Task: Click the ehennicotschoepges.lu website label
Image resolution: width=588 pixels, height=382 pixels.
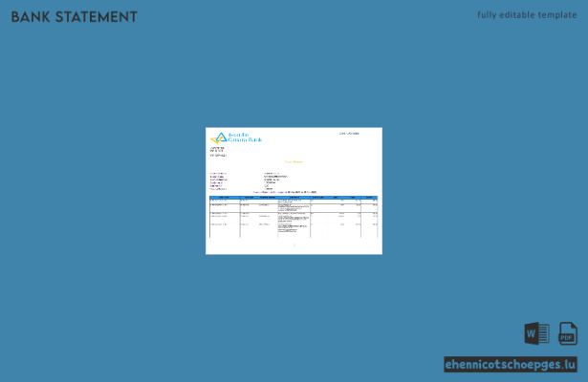Action: point(511,365)
